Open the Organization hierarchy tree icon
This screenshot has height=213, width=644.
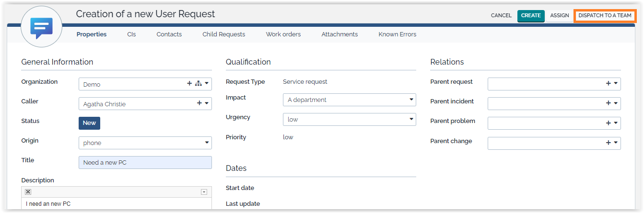pos(198,84)
